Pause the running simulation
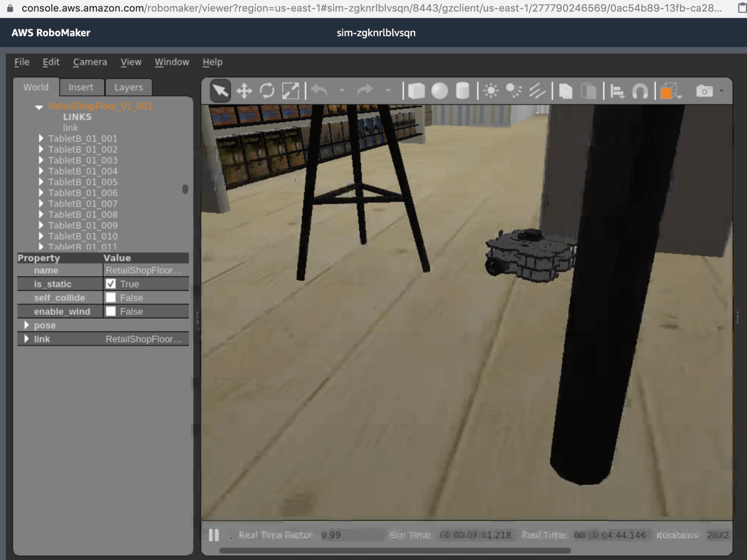 pyautogui.click(x=214, y=535)
